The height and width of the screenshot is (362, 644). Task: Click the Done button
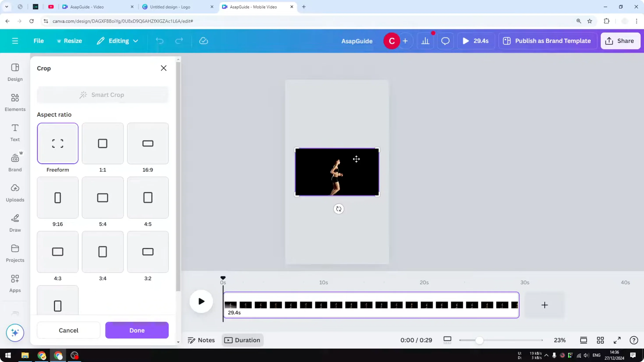(x=137, y=330)
